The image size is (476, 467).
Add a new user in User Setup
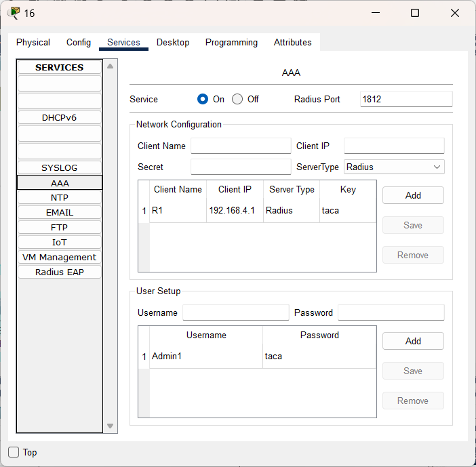click(413, 341)
